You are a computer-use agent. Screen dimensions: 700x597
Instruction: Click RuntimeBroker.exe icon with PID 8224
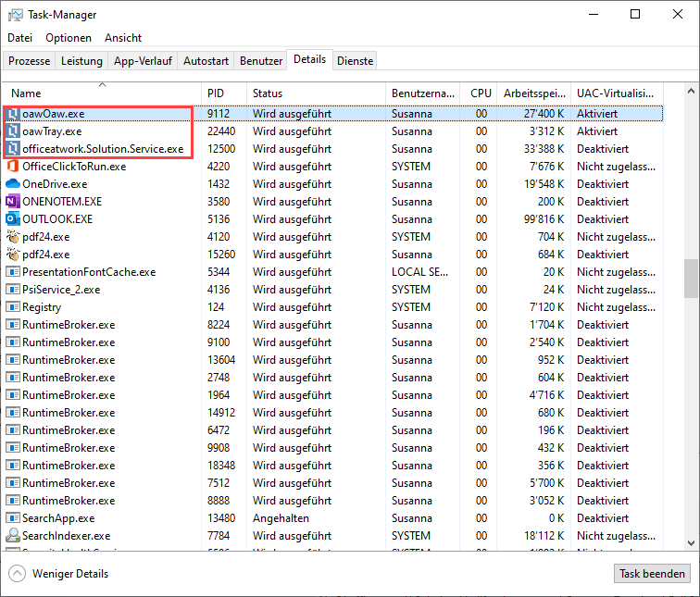(13, 325)
